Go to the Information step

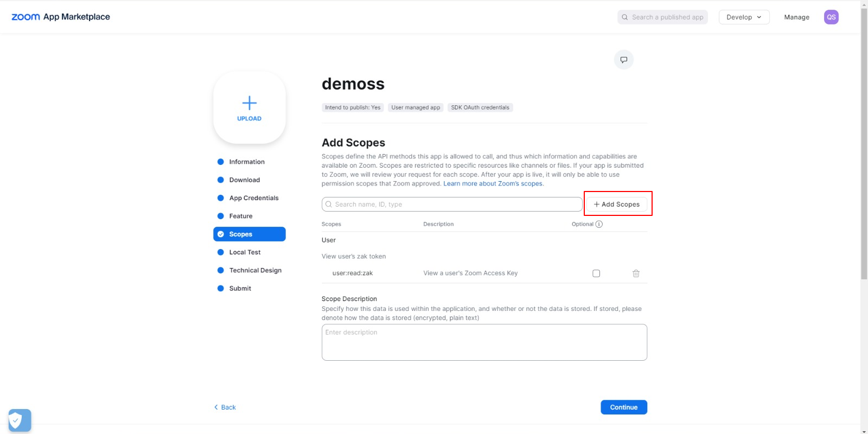[x=246, y=162]
